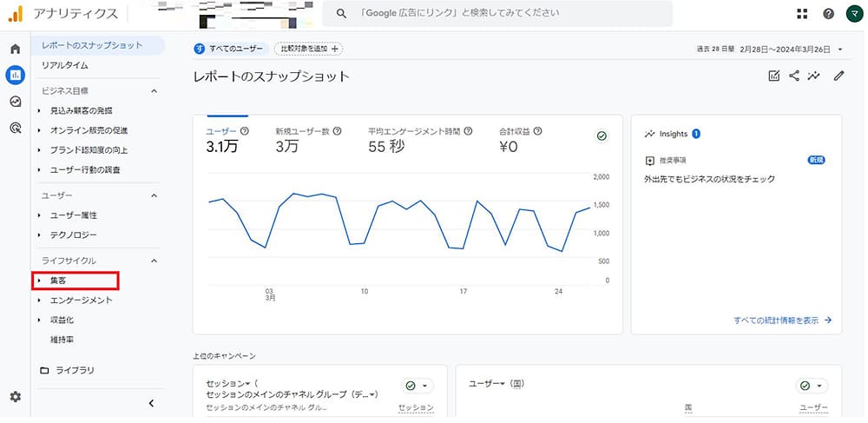The width and height of the screenshot is (868, 423).
Task: Click help icon next to ユーザー metric
Action: [x=245, y=131]
